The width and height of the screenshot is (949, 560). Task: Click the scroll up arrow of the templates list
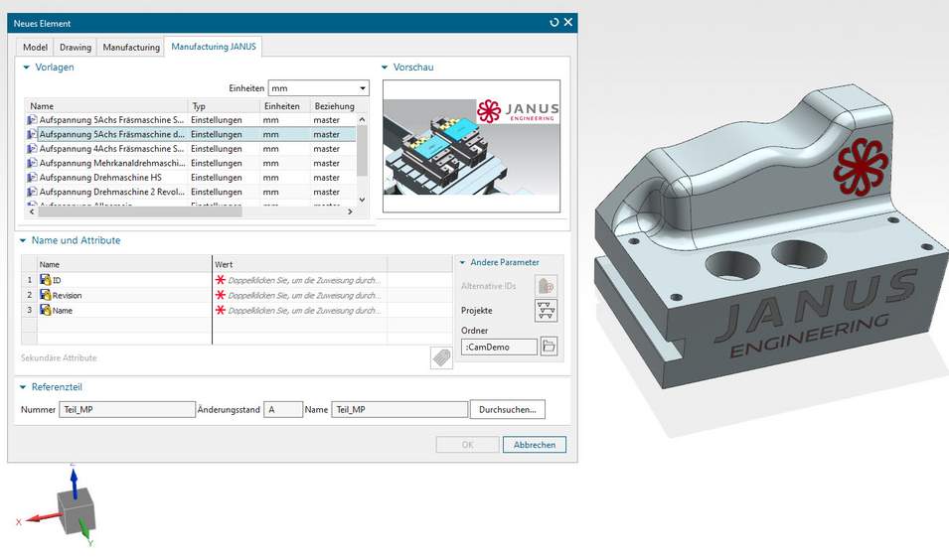click(x=362, y=120)
